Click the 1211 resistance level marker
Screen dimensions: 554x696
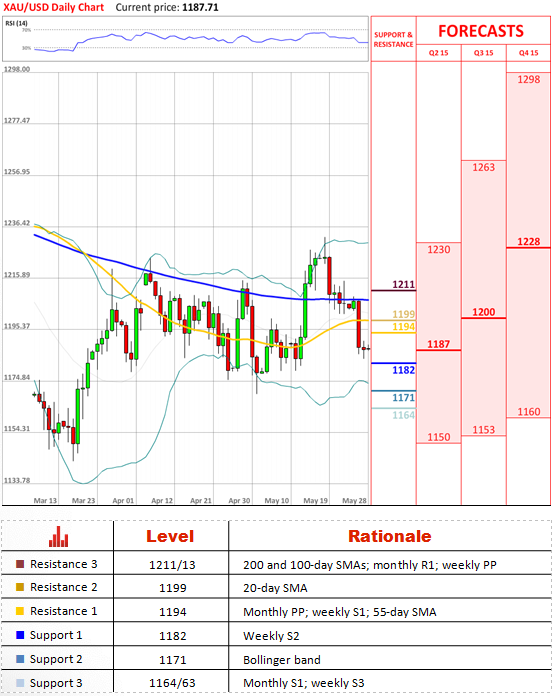pos(404,285)
